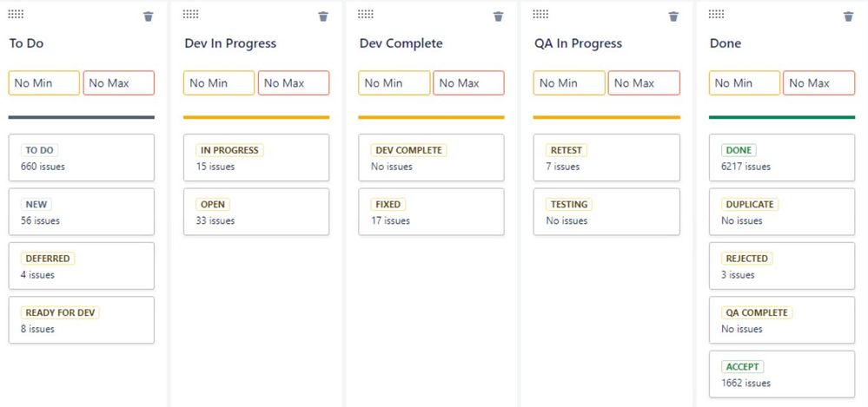Click the Dev Complete column title
868x407 pixels.
401,43
